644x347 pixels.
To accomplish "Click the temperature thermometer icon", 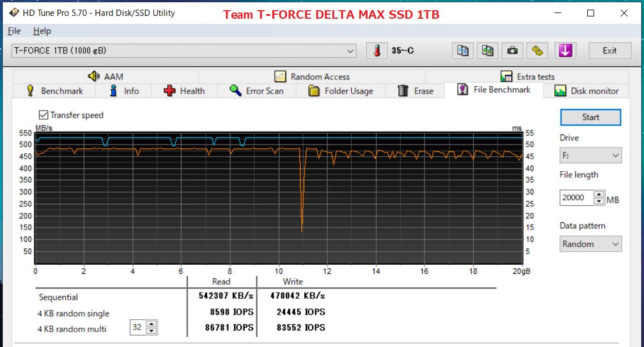I will tap(377, 50).
